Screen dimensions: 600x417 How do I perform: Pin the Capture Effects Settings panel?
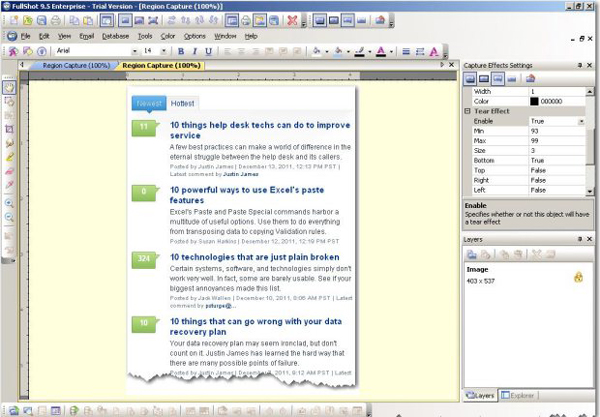click(579, 66)
